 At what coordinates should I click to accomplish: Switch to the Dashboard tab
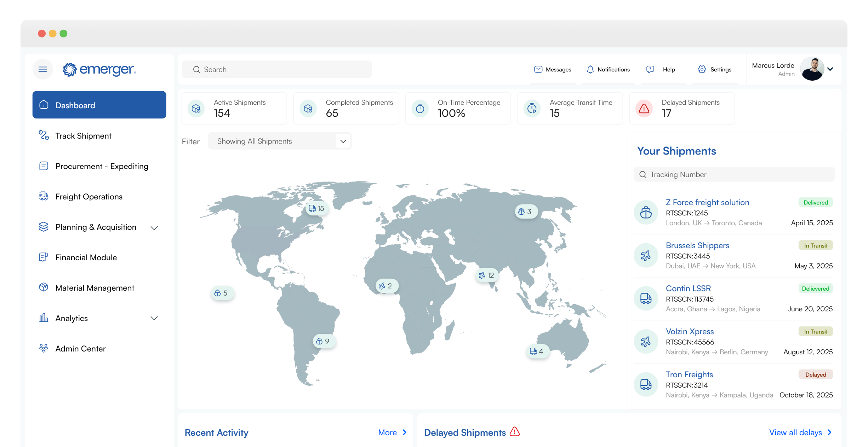(x=75, y=105)
